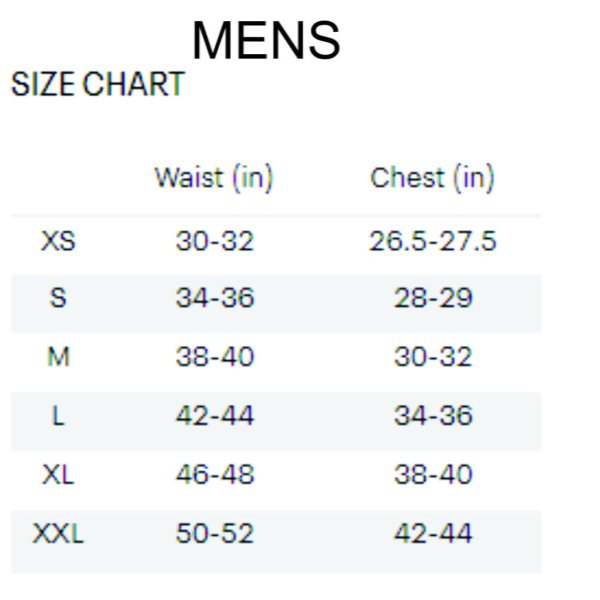
Task: Click the XXL size row label
Action: point(58,533)
